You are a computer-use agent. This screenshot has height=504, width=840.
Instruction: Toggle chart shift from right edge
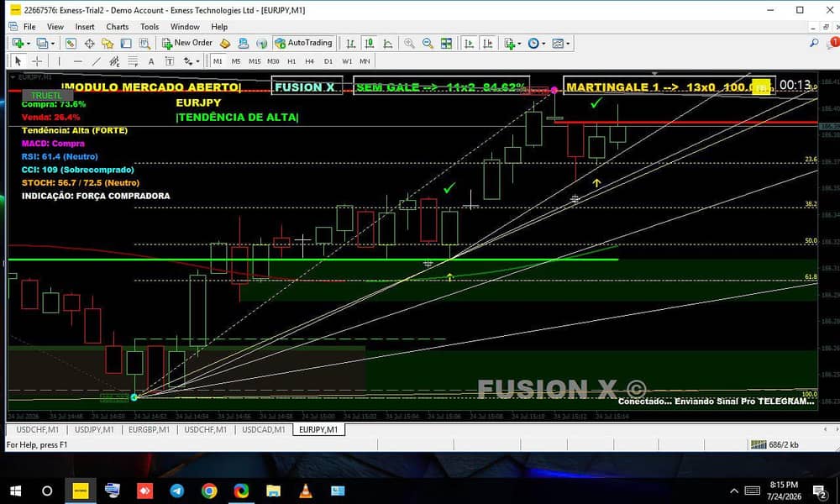pos(487,44)
